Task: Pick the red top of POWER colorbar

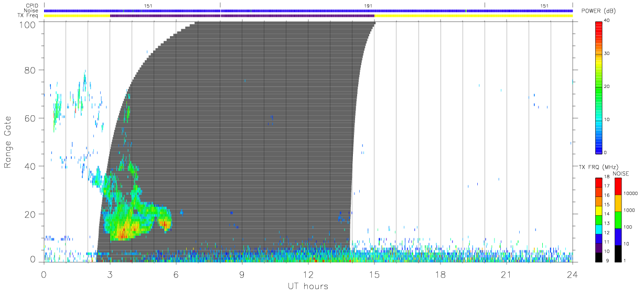Action: pos(598,29)
